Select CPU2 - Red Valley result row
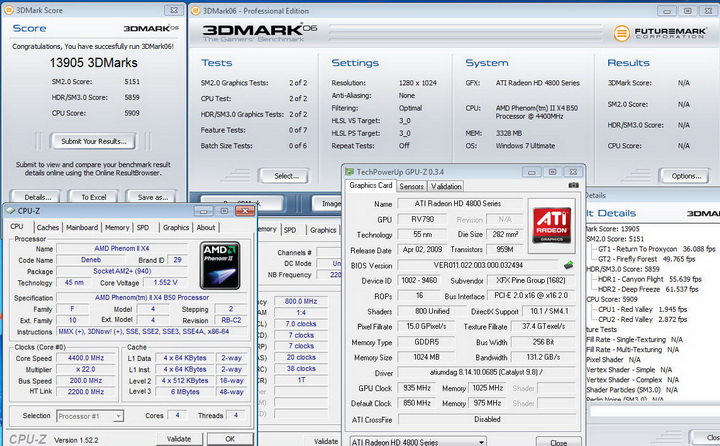This screenshot has width=720, height=446. (x=642, y=319)
